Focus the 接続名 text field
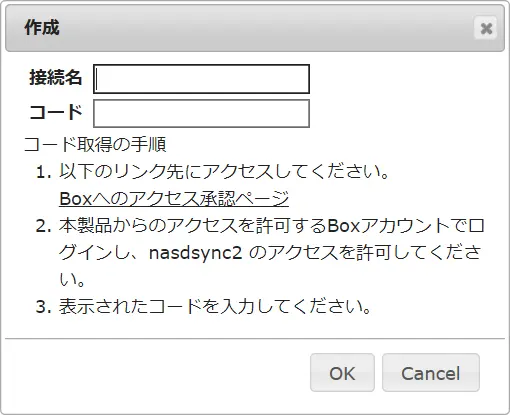The image size is (510, 415). pos(201,79)
